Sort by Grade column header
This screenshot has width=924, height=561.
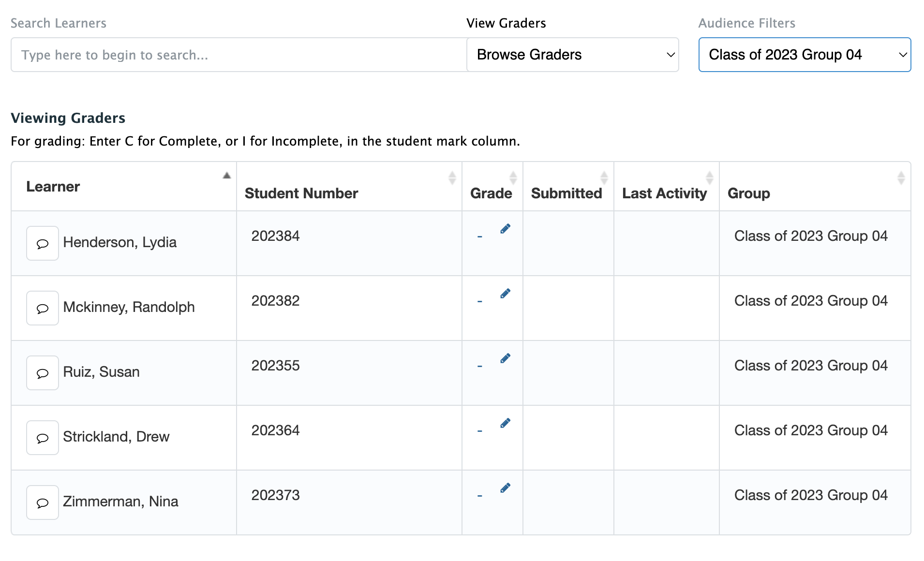click(491, 193)
